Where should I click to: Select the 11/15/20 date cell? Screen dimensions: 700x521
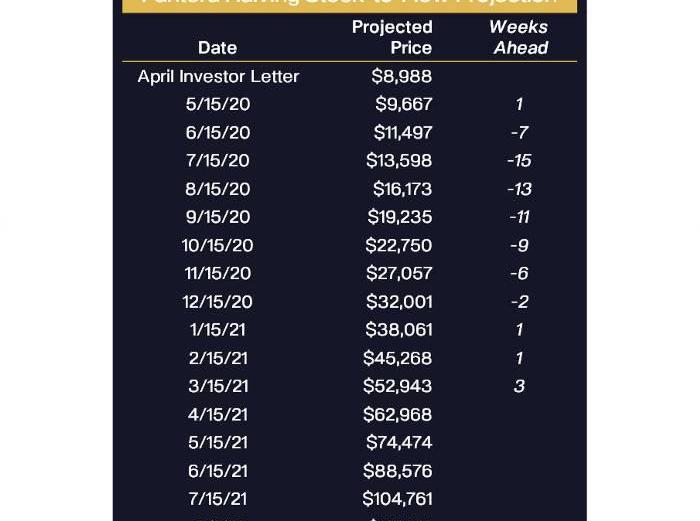(218, 273)
